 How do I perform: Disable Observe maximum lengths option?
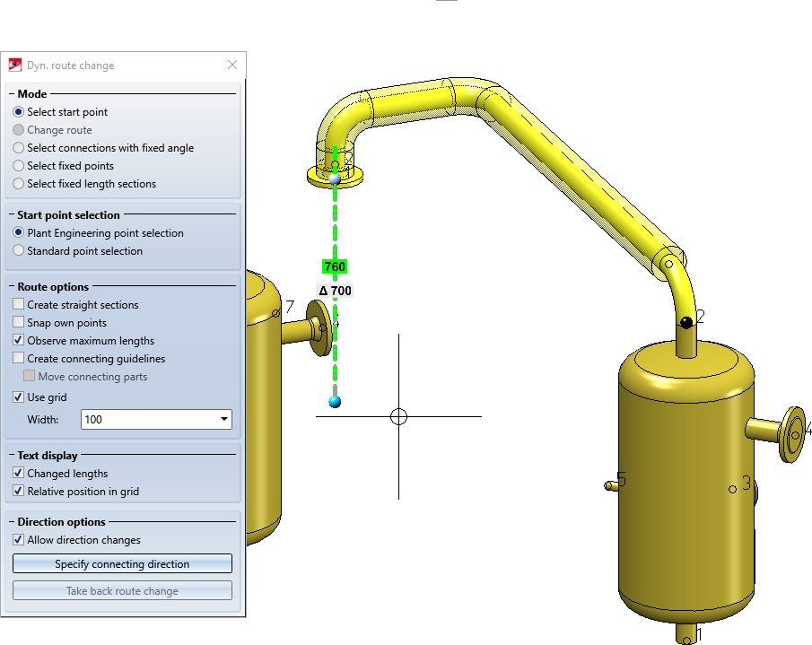coord(19,341)
